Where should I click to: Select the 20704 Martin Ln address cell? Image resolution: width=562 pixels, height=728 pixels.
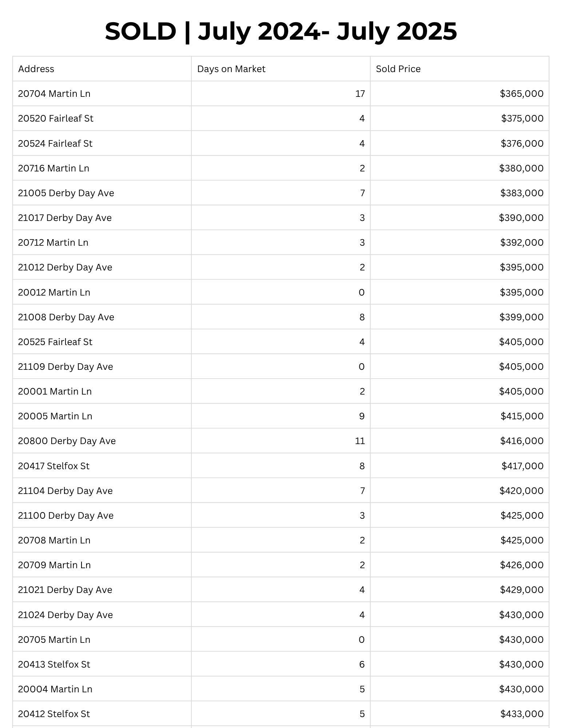click(54, 94)
